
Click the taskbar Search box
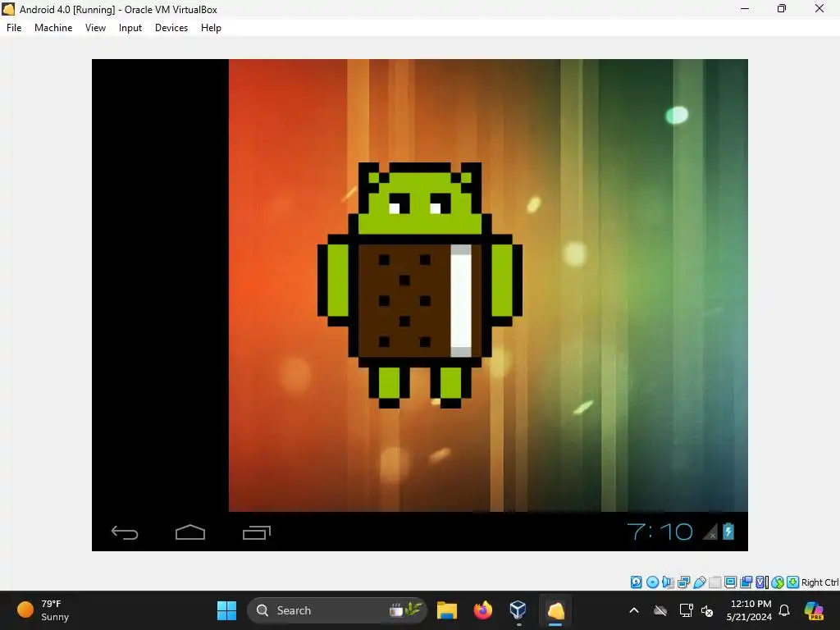(x=337, y=610)
